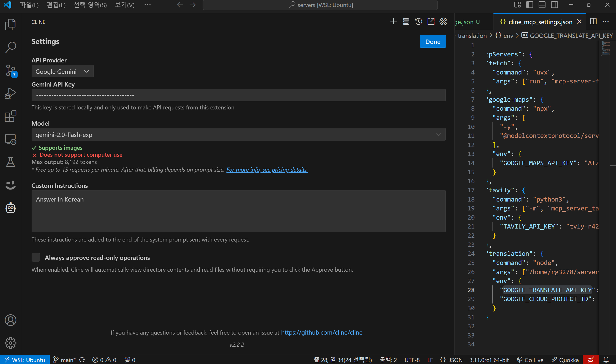
Task: Open Source Control view with 7 changes
Action: point(11,71)
